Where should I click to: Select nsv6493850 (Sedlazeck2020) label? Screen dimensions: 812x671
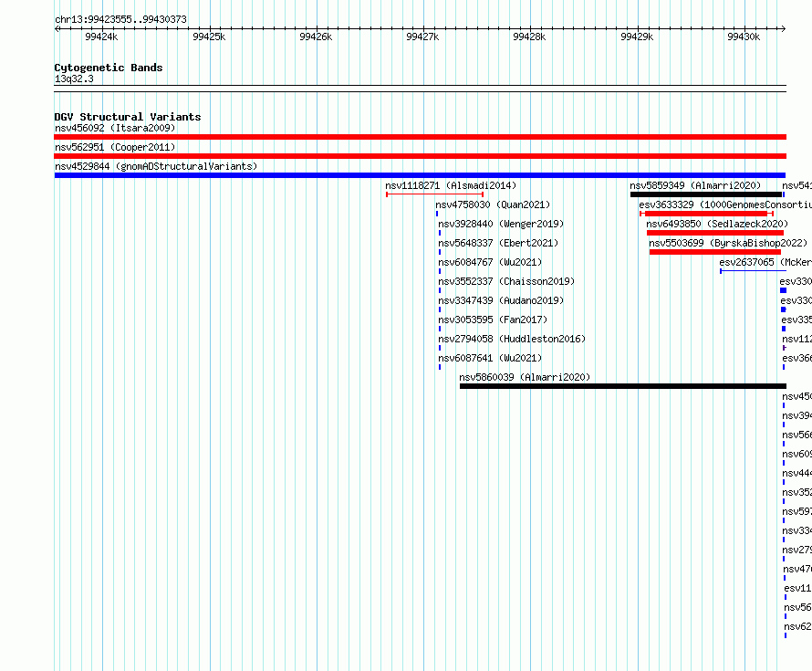[717, 224]
